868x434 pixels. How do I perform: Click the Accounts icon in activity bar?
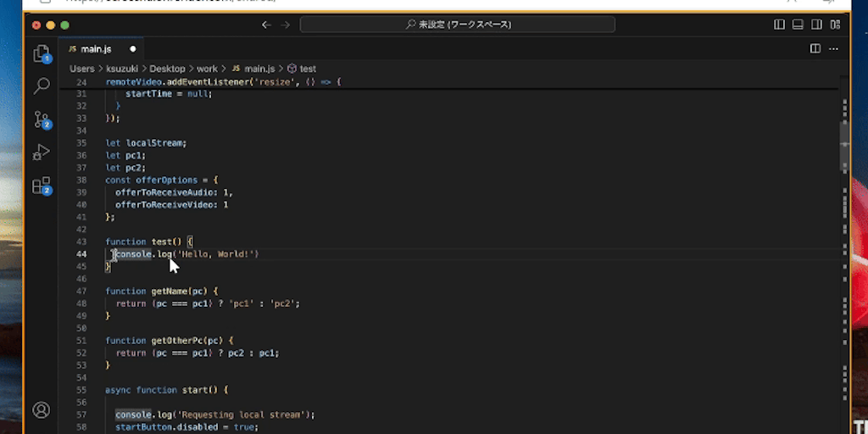41,409
